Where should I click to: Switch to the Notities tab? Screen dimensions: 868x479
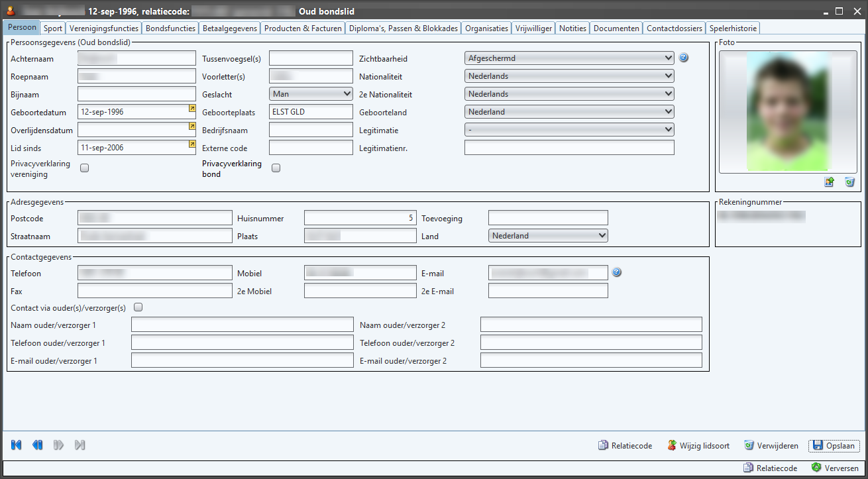pos(572,28)
